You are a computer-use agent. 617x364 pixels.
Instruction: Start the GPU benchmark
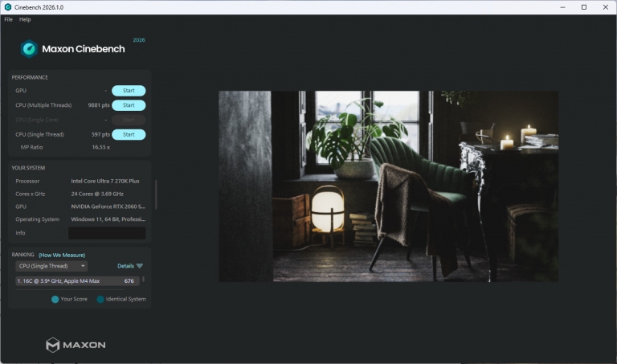[129, 91]
